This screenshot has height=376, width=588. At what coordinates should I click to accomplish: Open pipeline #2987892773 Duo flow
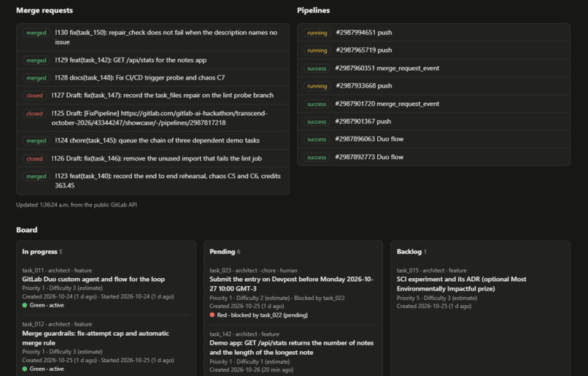pos(433,157)
